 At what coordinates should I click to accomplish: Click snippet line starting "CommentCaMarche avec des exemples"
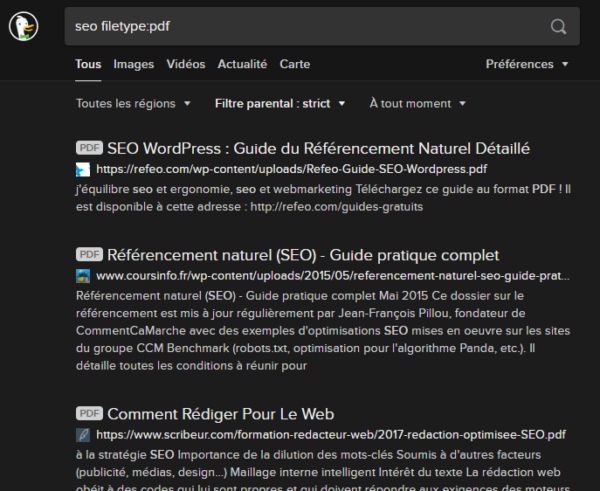[323, 331]
